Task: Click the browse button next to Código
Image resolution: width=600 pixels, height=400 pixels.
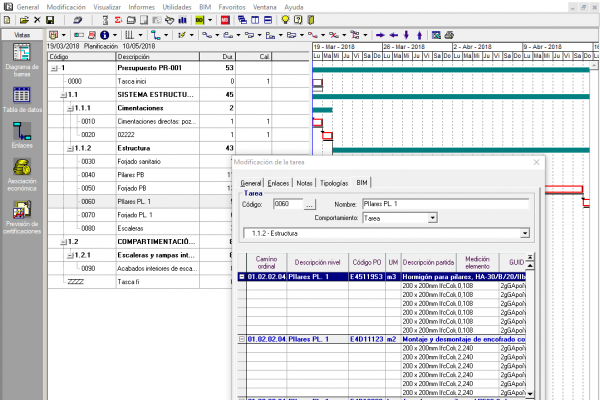Action: pos(309,203)
